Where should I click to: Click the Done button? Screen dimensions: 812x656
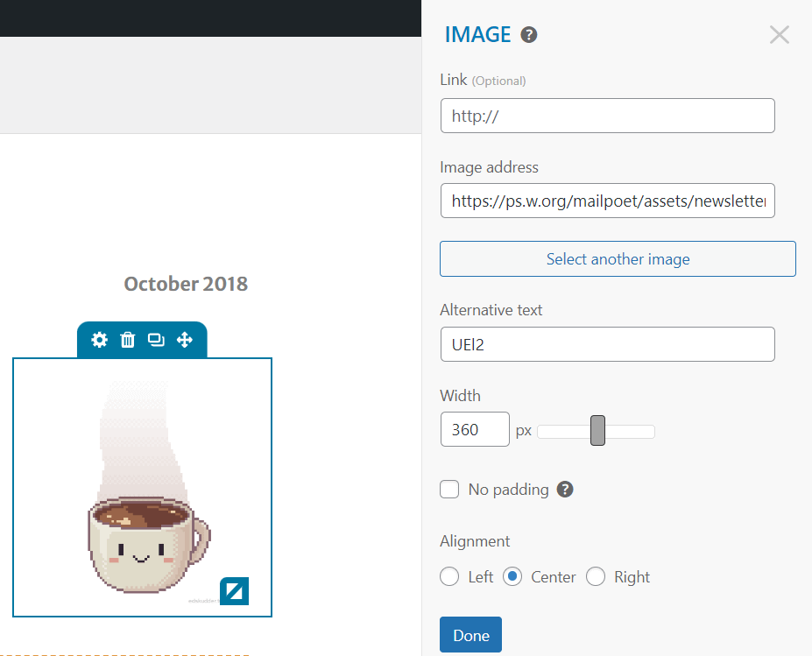470,636
